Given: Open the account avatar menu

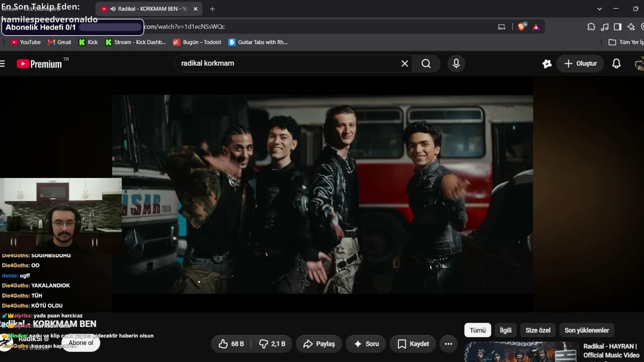Looking at the screenshot, I should click(639, 63).
